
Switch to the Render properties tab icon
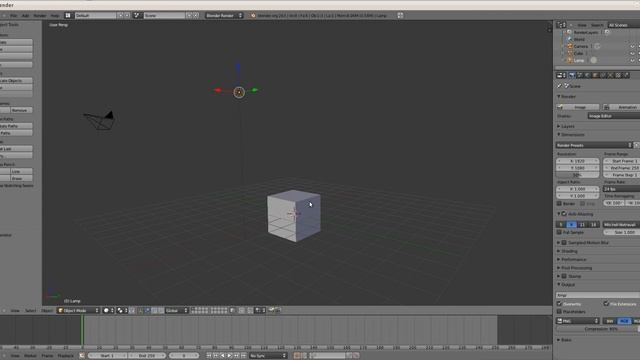572,75
